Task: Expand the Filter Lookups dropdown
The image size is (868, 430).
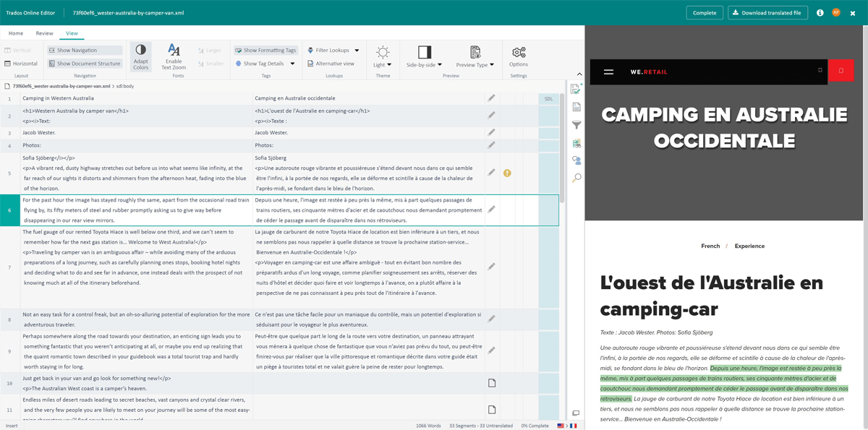Action: tap(356, 51)
